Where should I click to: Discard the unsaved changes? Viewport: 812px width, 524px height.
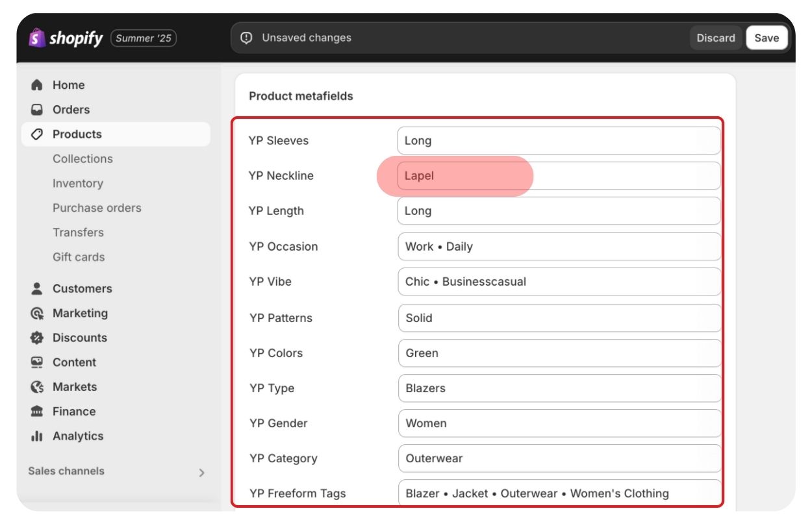[x=716, y=38]
